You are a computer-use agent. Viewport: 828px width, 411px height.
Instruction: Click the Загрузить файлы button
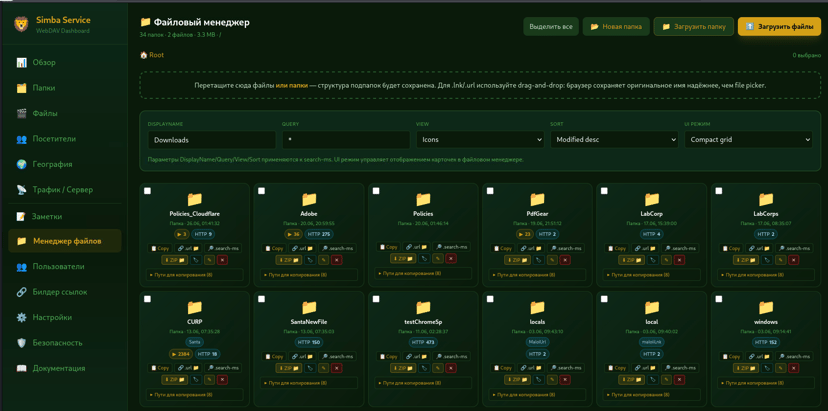(779, 26)
